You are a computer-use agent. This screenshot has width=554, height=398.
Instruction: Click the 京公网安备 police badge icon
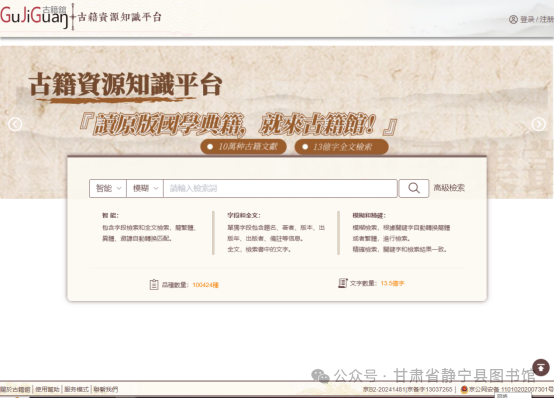tap(464, 390)
